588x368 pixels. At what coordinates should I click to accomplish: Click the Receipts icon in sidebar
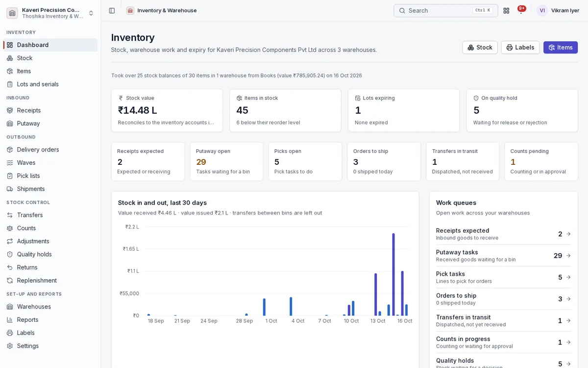tap(10, 110)
